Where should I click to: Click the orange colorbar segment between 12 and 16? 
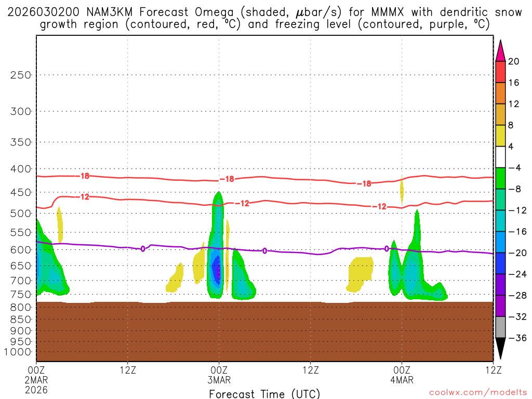point(500,93)
